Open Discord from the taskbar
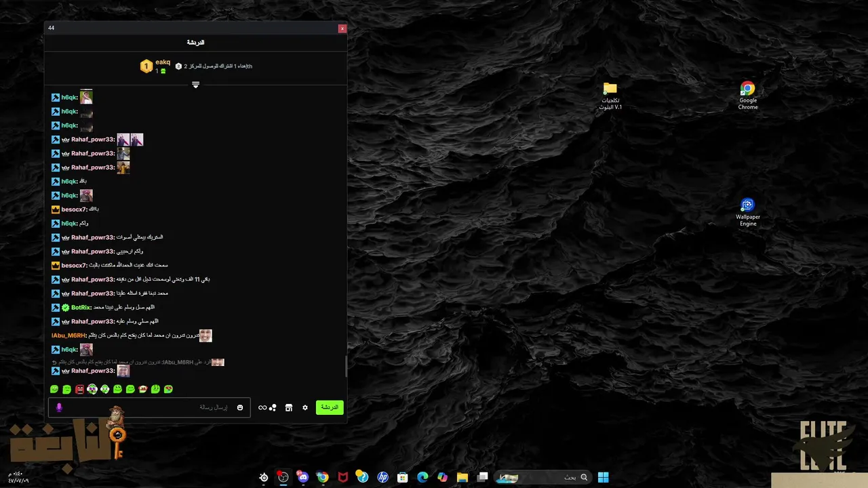This screenshot has width=868, height=488. (x=302, y=477)
